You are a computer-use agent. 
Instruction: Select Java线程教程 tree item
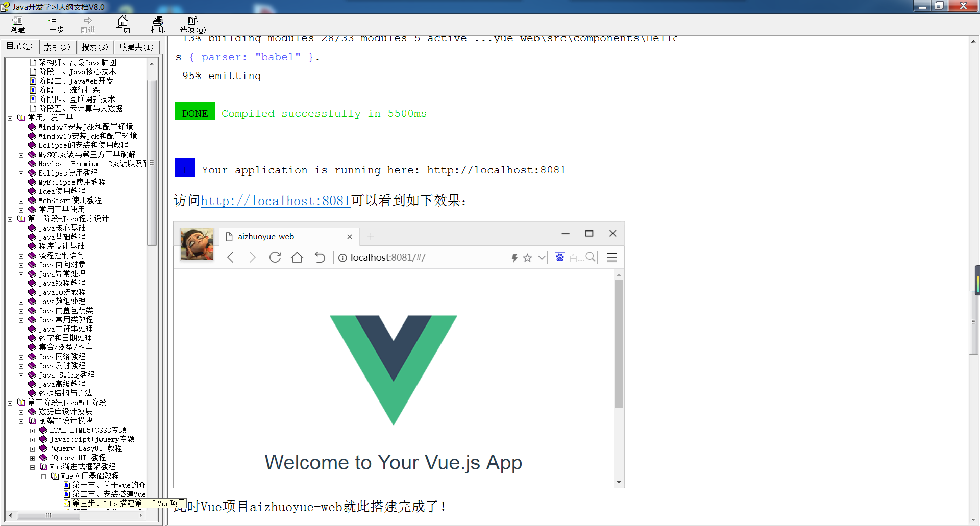click(62, 283)
